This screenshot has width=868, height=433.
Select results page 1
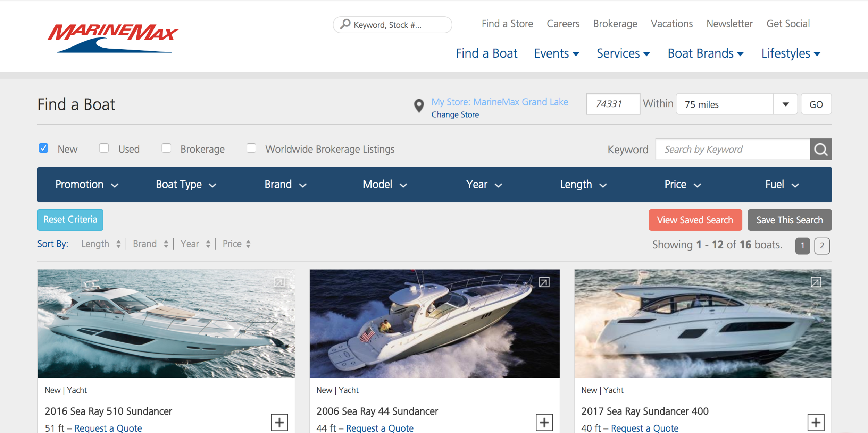point(802,246)
